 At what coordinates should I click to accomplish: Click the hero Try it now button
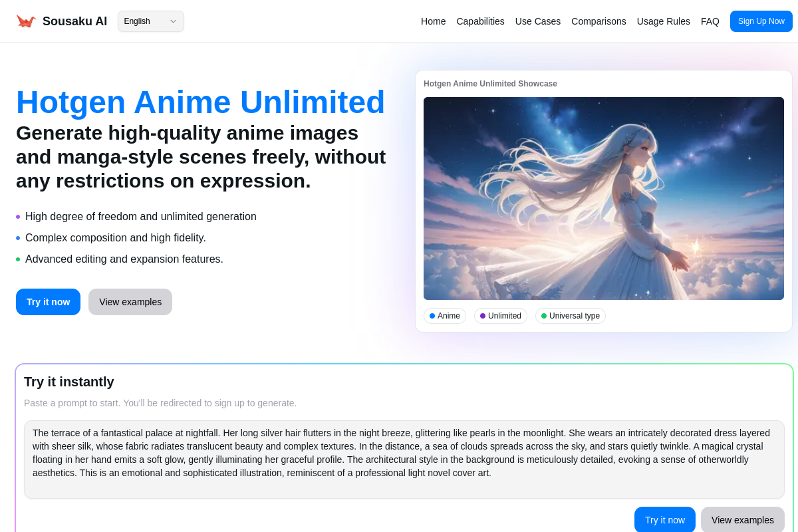48,302
